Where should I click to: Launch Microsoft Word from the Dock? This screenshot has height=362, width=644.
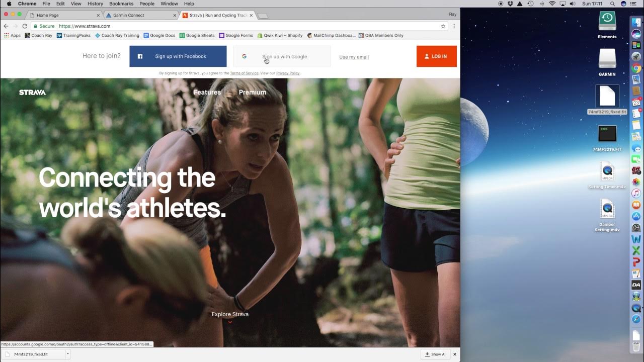[636, 239]
